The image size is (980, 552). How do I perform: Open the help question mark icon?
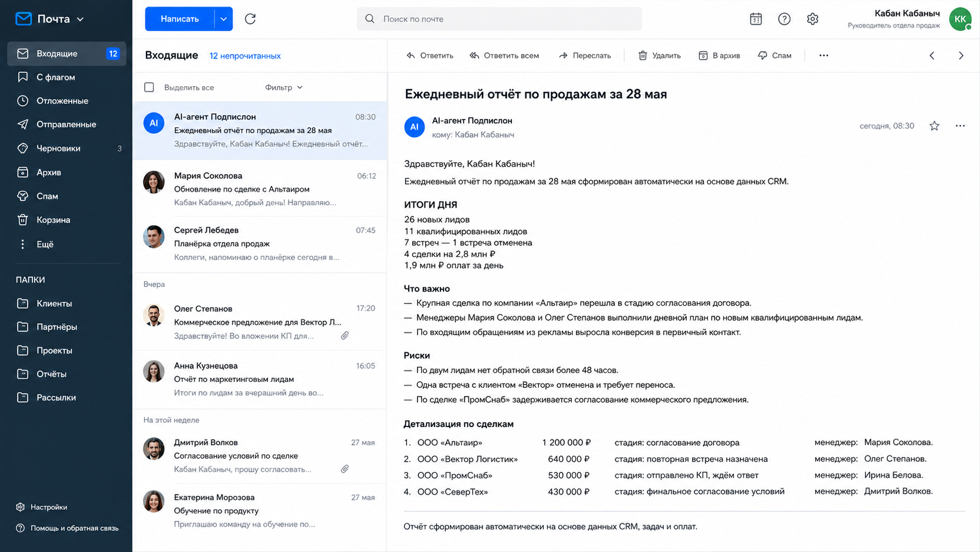(x=784, y=19)
